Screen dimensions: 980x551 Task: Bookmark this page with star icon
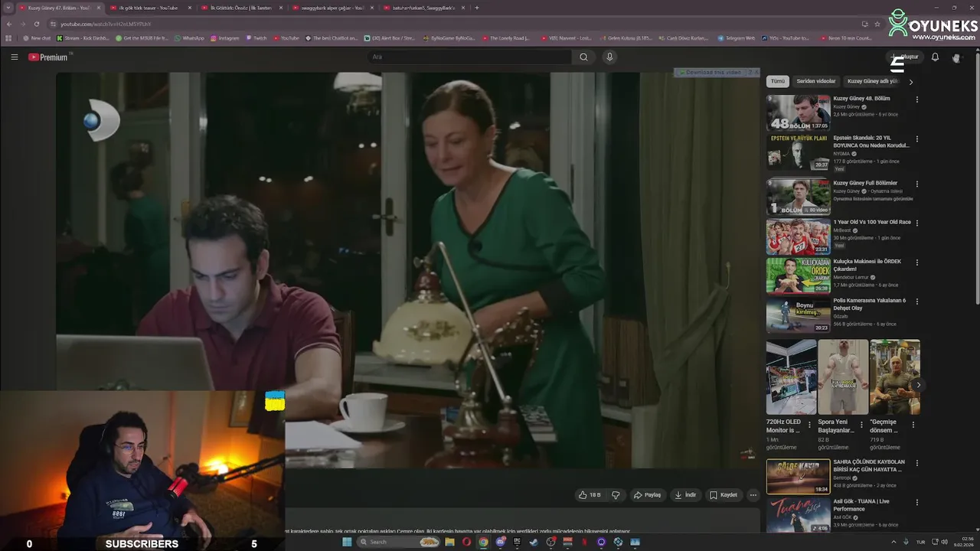pyautogui.click(x=877, y=24)
